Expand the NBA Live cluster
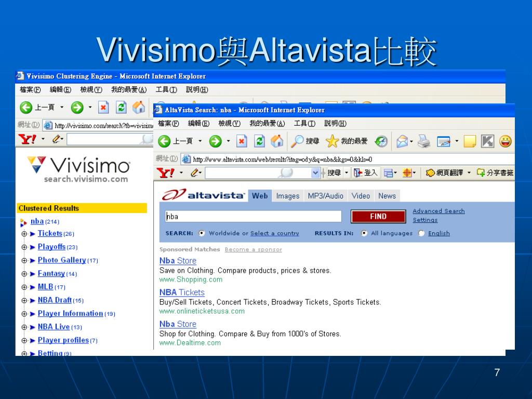 coord(24,327)
